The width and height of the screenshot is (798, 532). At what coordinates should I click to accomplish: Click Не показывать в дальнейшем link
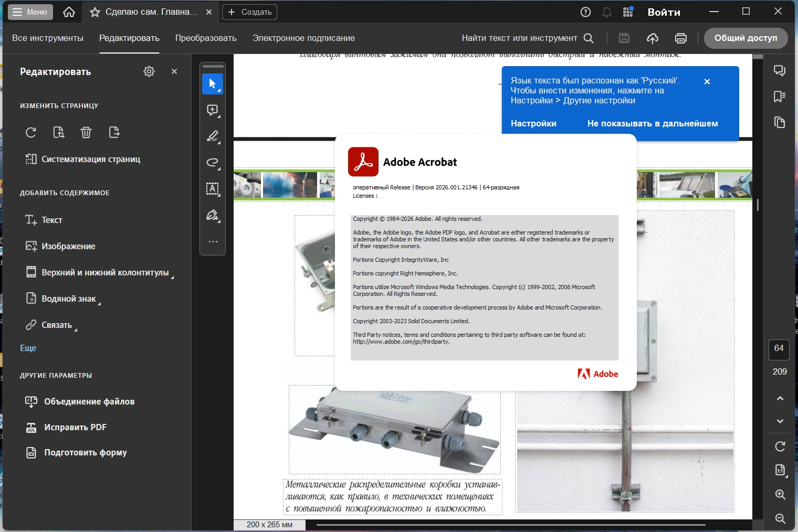653,124
